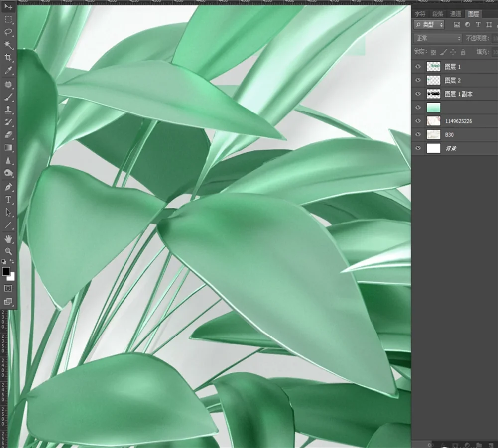The width and height of the screenshot is (498, 448).
Task: Select the Sharpen/Blur tool
Action: click(8, 161)
